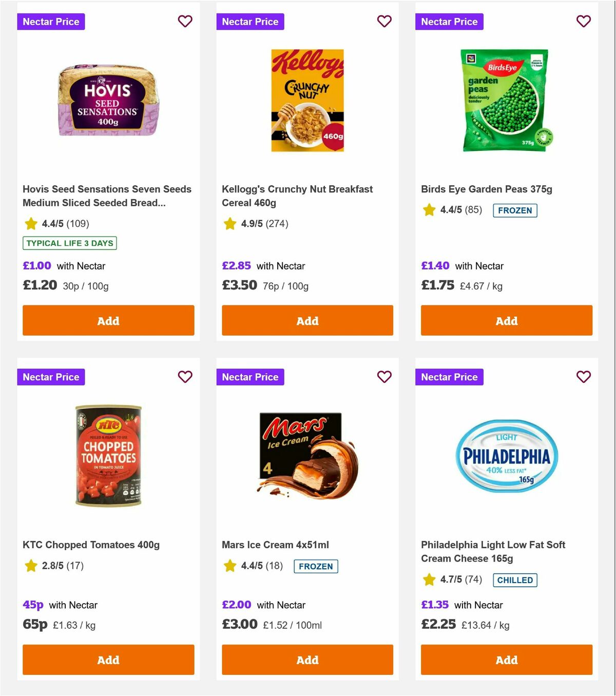The width and height of the screenshot is (616, 696).
Task: Favourite the Hovis Seed Sensations bread
Action: (x=185, y=22)
